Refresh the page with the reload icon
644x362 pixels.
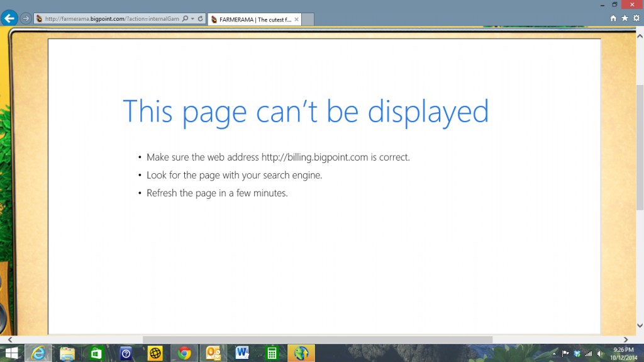pyautogui.click(x=201, y=19)
